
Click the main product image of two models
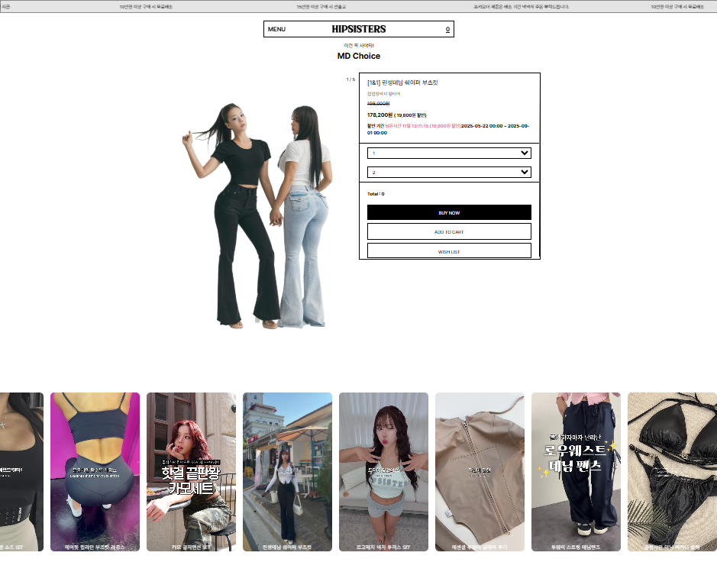coord(258,214)
